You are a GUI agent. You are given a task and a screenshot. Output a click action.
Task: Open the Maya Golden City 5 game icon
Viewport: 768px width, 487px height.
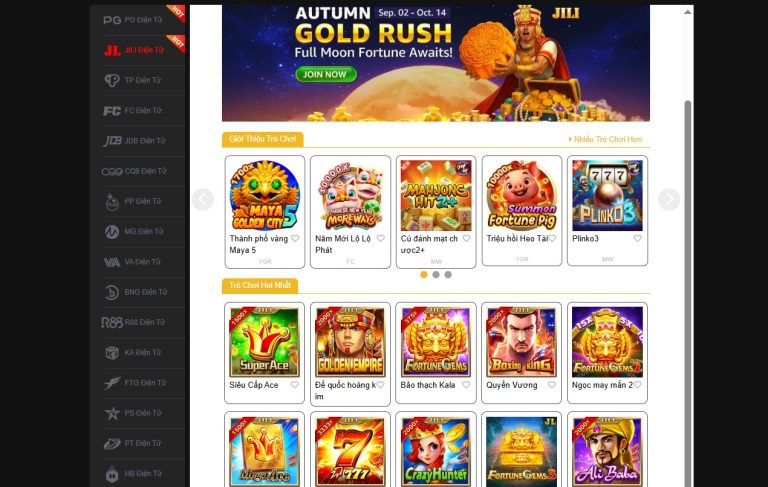[264, 195]
